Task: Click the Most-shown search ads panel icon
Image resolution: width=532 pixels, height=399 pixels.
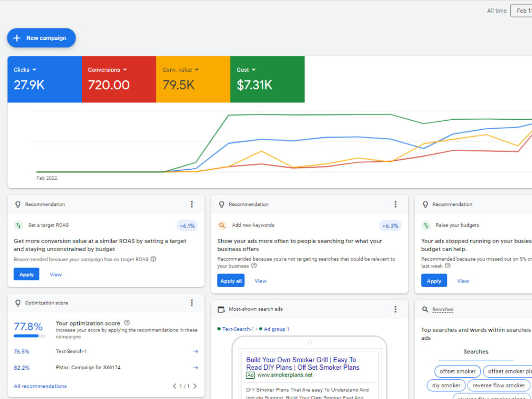Action: [221, 309]
